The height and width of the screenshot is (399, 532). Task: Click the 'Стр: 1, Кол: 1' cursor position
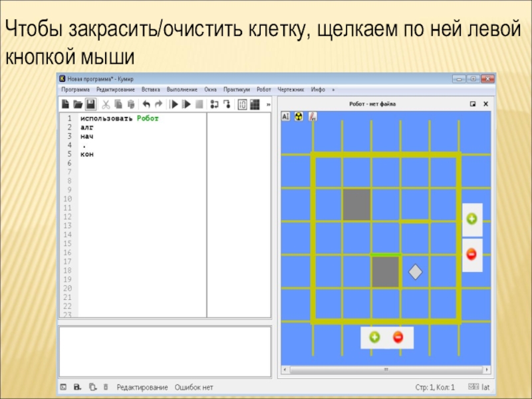point(435,387)
